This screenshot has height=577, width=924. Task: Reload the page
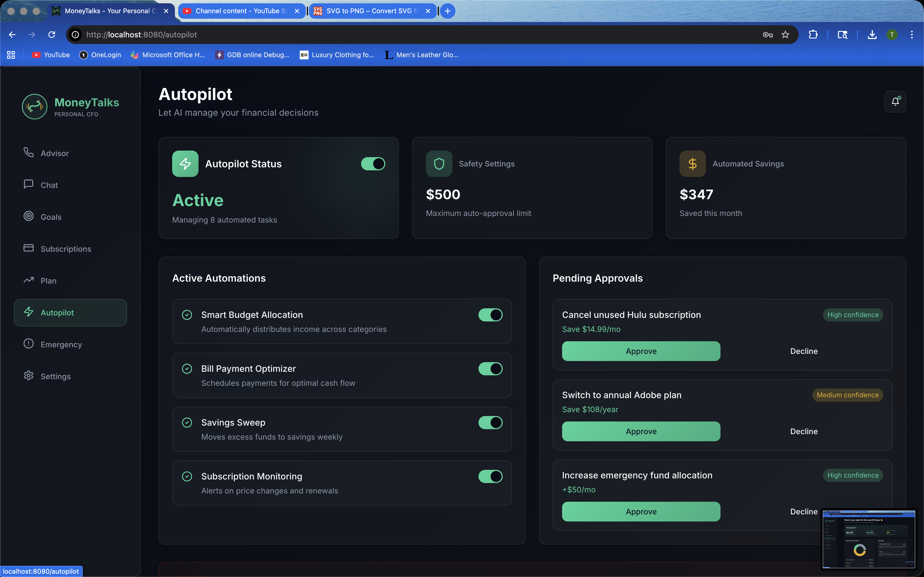(x=51, y=35)
